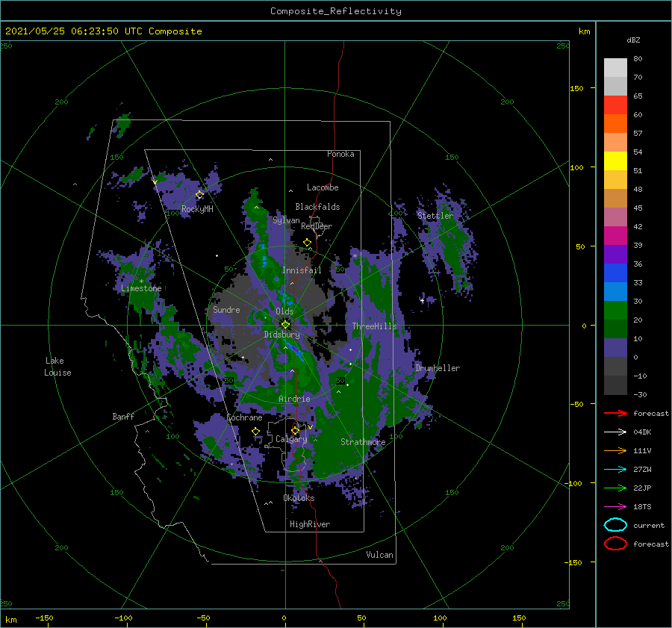Image resolution: width=672 pixels, height=628 pixels.
Task: Click the 04DK legend text
Action: 642,432
